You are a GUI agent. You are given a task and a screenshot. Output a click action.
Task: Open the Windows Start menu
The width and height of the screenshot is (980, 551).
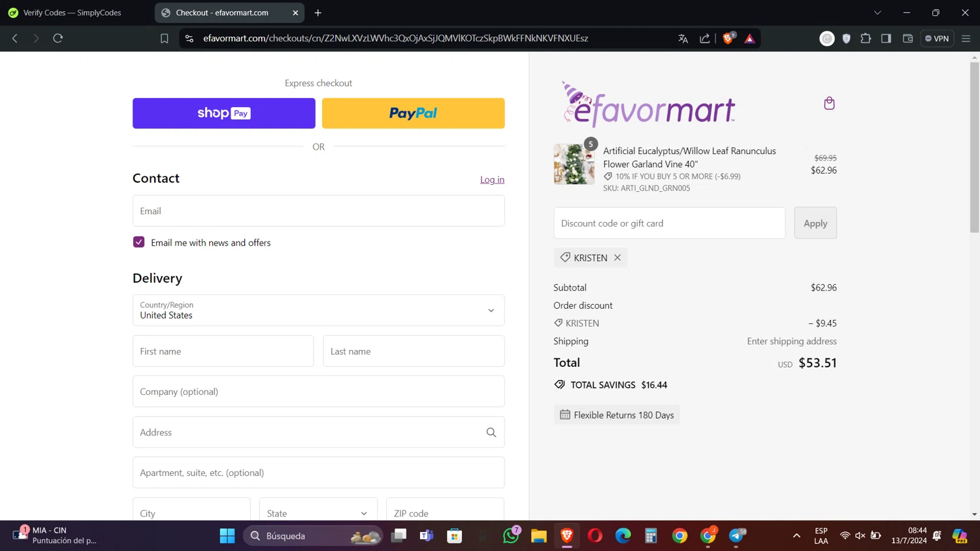[x=227, y=536]
